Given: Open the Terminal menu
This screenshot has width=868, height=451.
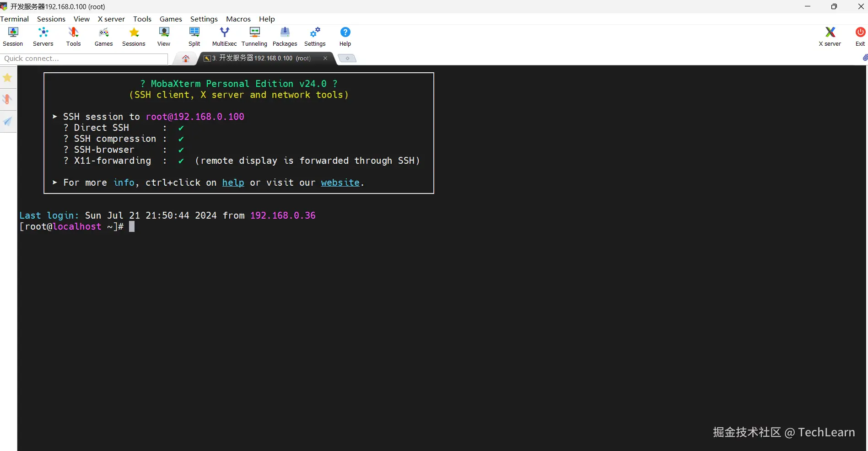Looking at the screenshot, I should pyautogui.click(x=15, y=19).
